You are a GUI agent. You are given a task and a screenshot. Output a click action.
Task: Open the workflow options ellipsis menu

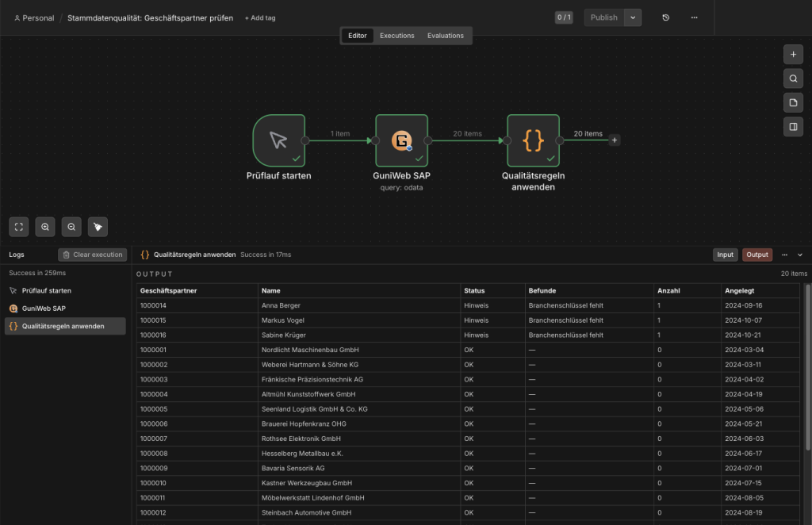pyautogui.click(x=694, y=17)
